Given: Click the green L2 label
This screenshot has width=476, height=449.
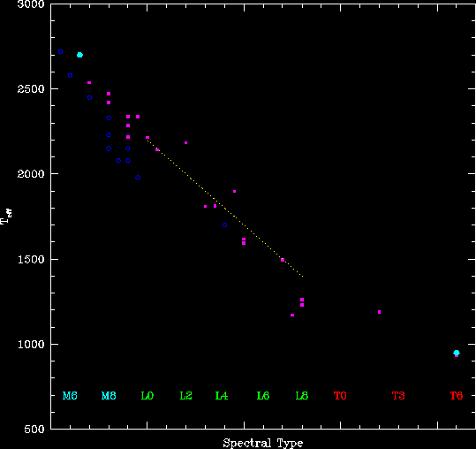Looking at the screenshot, I should (x=185, y=396).
